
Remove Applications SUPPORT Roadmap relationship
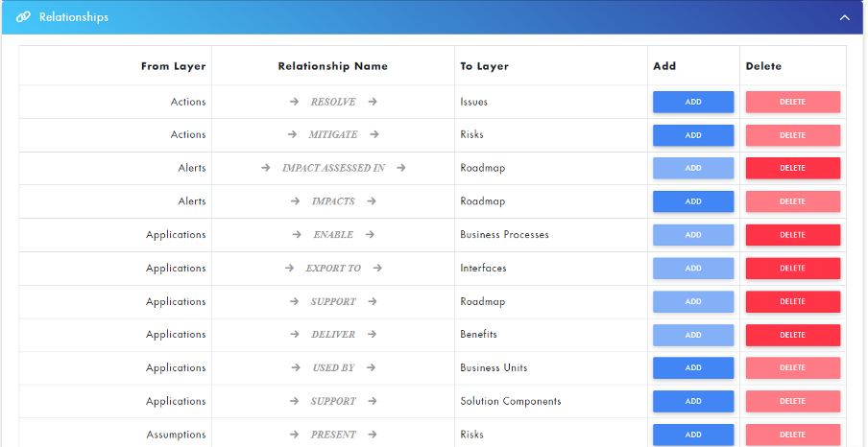792,301
